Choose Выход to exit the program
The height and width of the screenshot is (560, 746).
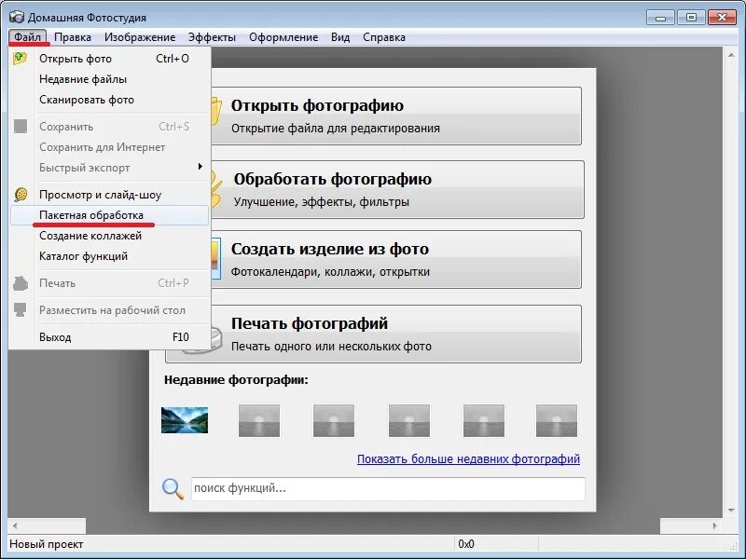109,337
